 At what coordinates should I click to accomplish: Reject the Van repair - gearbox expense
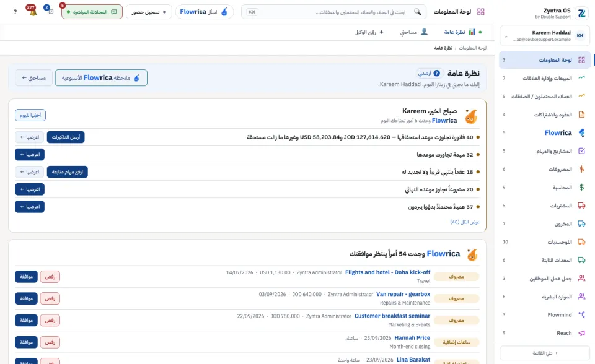pyautogui.click(x=50, y=299)
